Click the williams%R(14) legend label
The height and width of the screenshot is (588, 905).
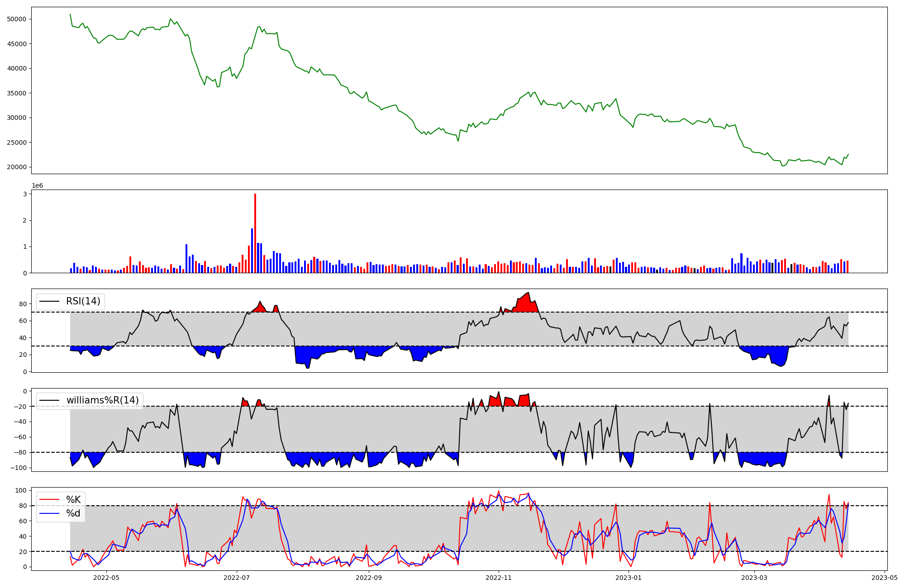click(102, 400)
